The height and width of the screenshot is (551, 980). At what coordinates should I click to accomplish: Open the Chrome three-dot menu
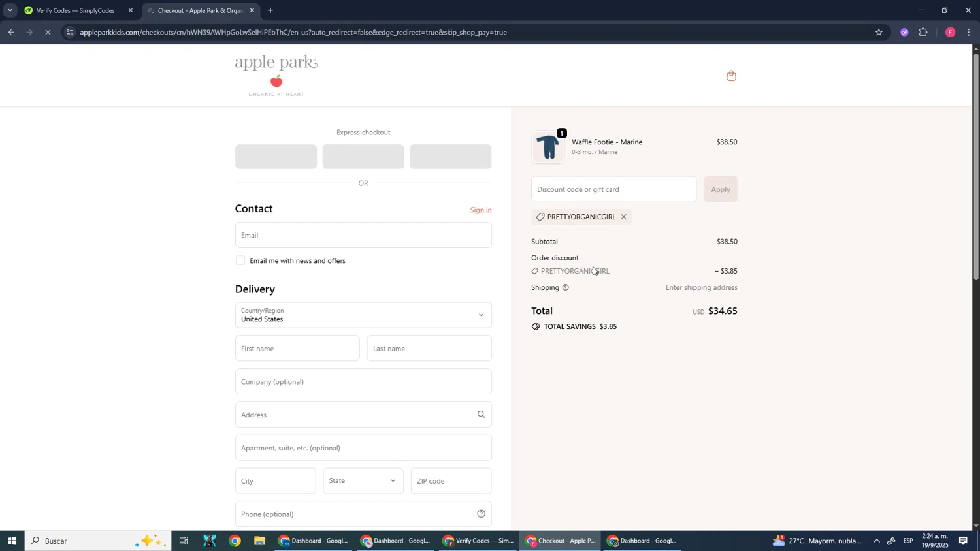coord(969,32)
